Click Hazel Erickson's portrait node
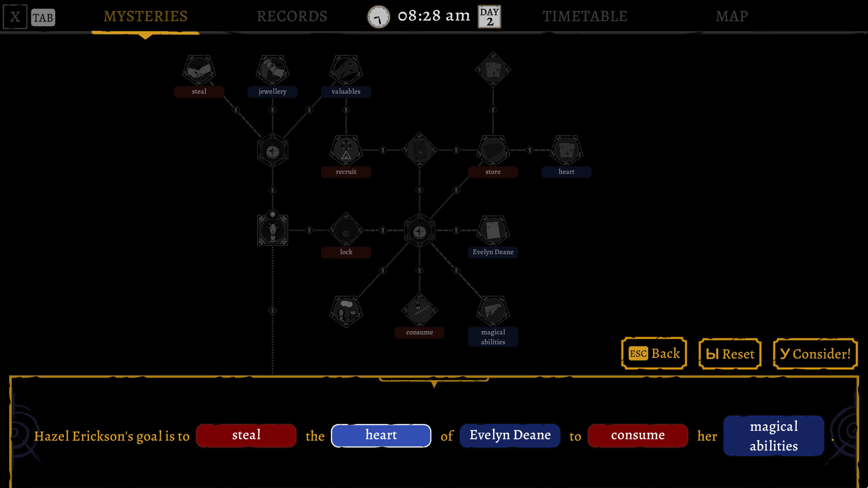 click(x=272, y=231)
